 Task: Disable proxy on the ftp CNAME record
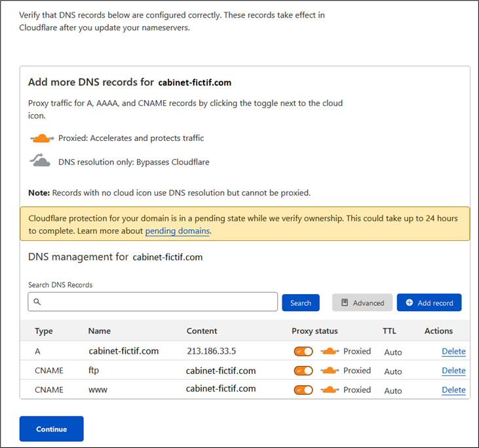coord(303,371)
